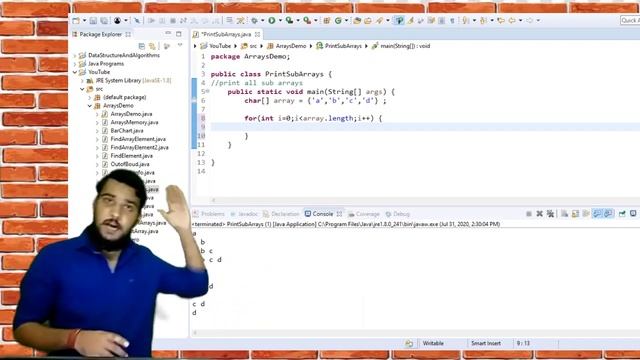Image resolution: width=640 pixels, height=360 pixels.
Task: Open the Run button dropdown arrow
Action: coord(280,20)
